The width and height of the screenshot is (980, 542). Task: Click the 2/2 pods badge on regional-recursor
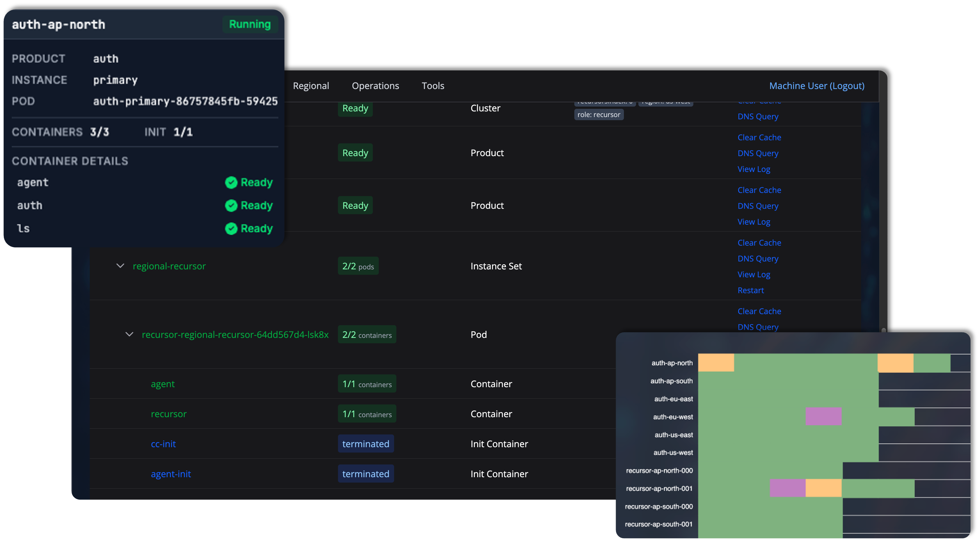(358, 266)
